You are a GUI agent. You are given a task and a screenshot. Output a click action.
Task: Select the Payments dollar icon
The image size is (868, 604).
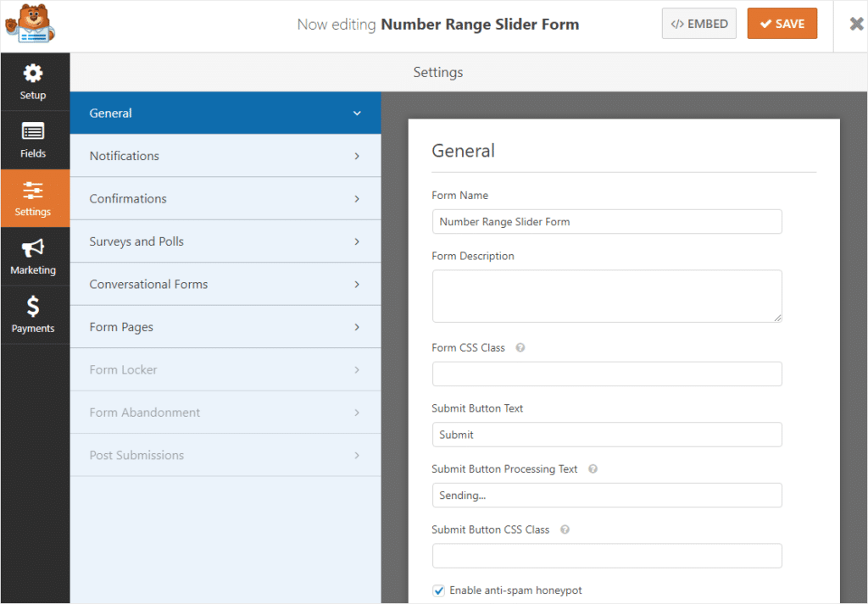tap(34, 314)
